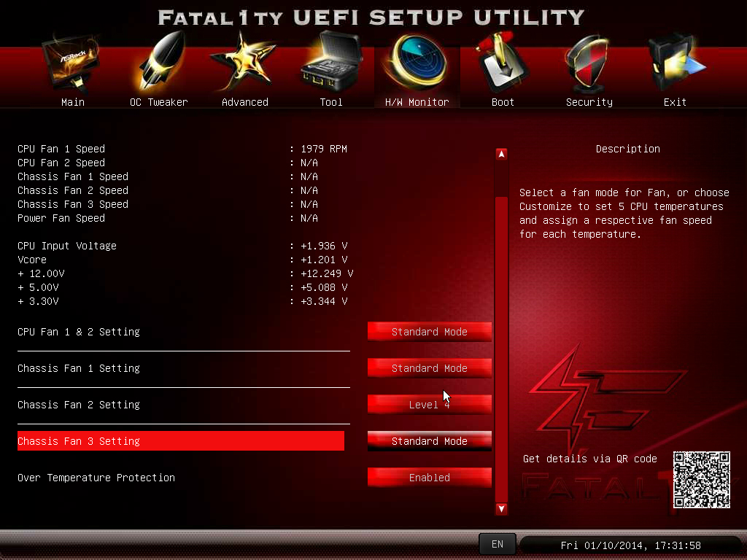Image resolution: width=747 pixels, height=560 pixels.
Task: Click the Chassis Fan 1 Speed label
Action: 73,176
